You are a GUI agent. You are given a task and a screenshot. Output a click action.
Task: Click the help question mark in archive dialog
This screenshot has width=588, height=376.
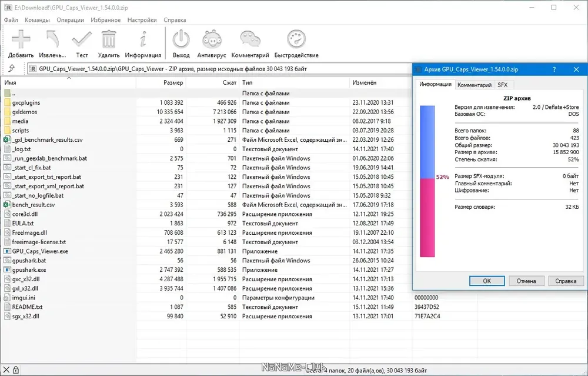coord(554,69)
